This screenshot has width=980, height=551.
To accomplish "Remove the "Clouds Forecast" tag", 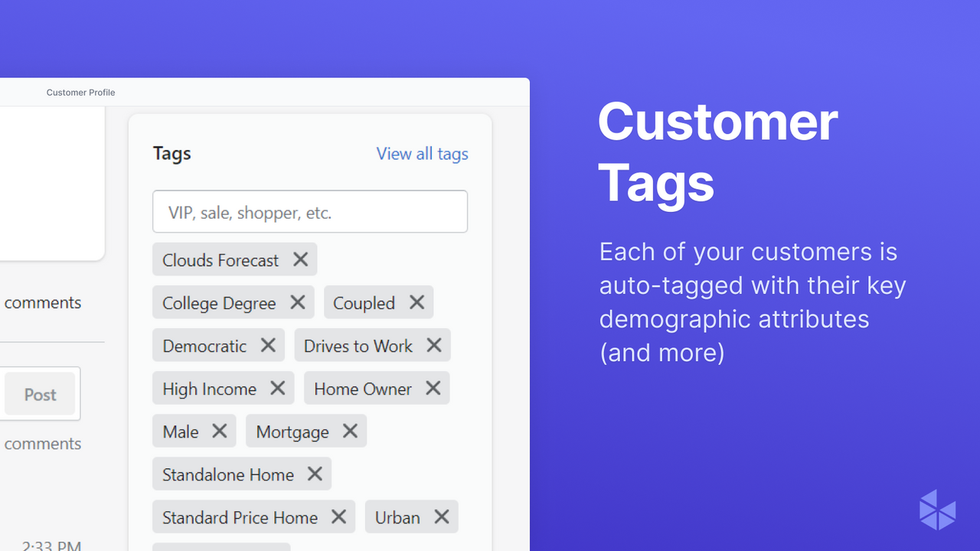I will [x=300, y=259].
